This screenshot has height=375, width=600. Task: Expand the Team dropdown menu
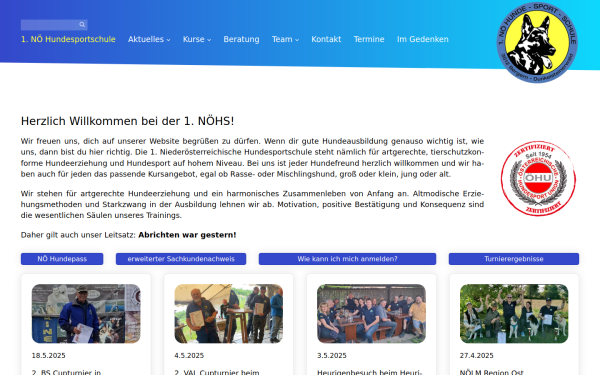pos(285,39)
